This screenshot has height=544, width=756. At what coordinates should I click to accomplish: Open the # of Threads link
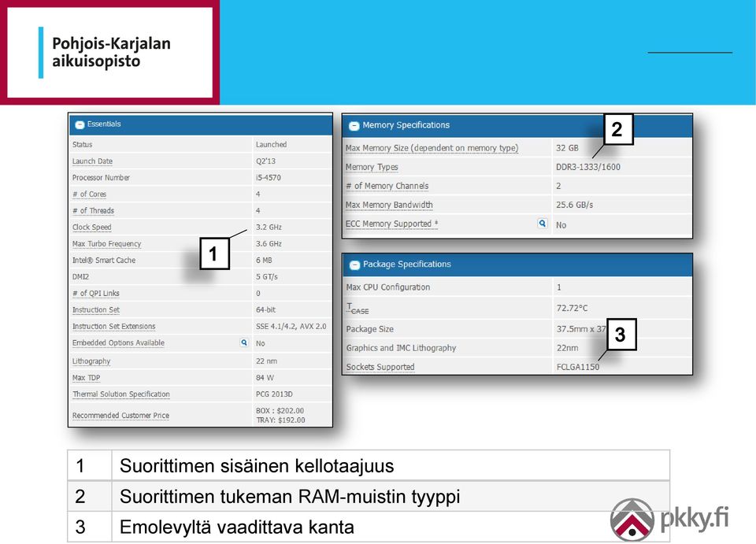pyautogui.click(x=93, y=210)
